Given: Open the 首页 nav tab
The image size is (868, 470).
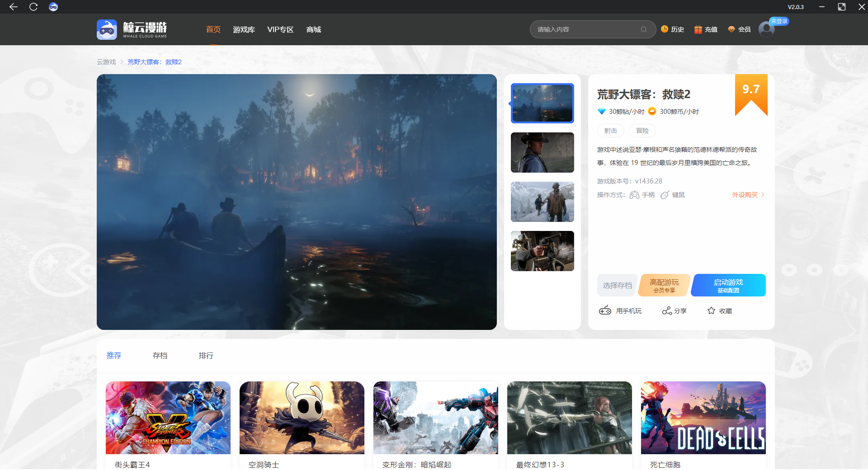Looking at the screenshot, I should pyautogui.click(x=213, y=29).
